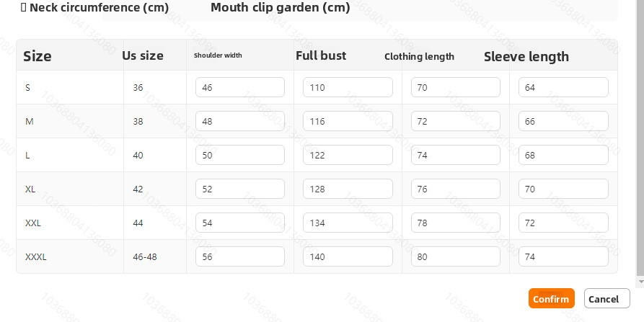
Task: Click shoulder width field showing 56
Action: click(x=240, y=256)
